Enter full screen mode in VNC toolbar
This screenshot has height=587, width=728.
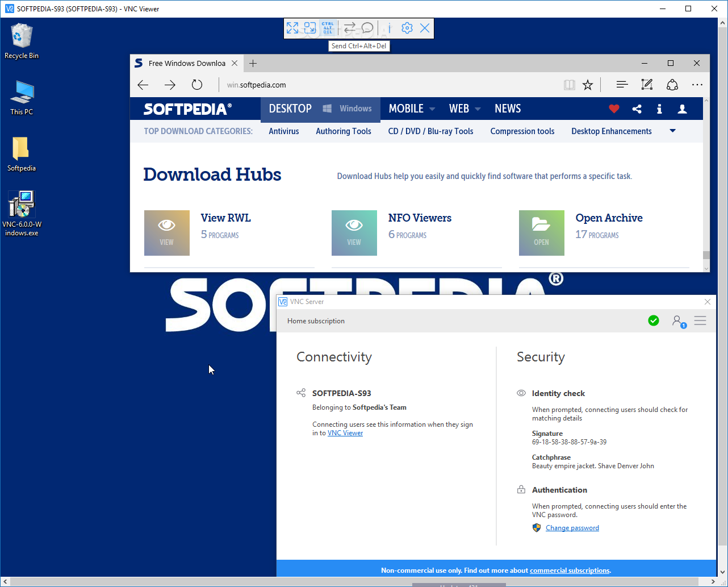[292, 28]
